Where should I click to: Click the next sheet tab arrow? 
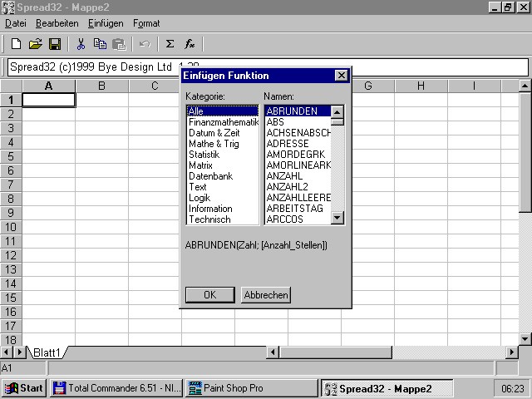click(19, 352)
